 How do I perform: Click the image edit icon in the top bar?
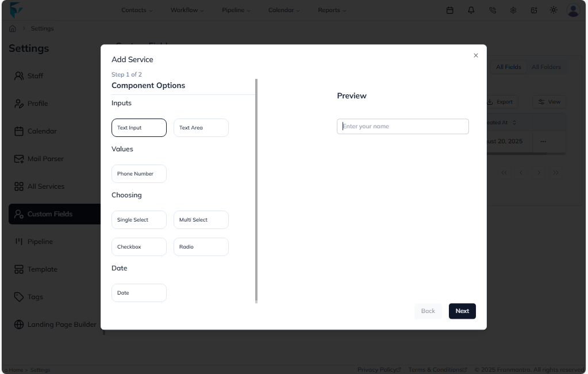click(533, 10)
